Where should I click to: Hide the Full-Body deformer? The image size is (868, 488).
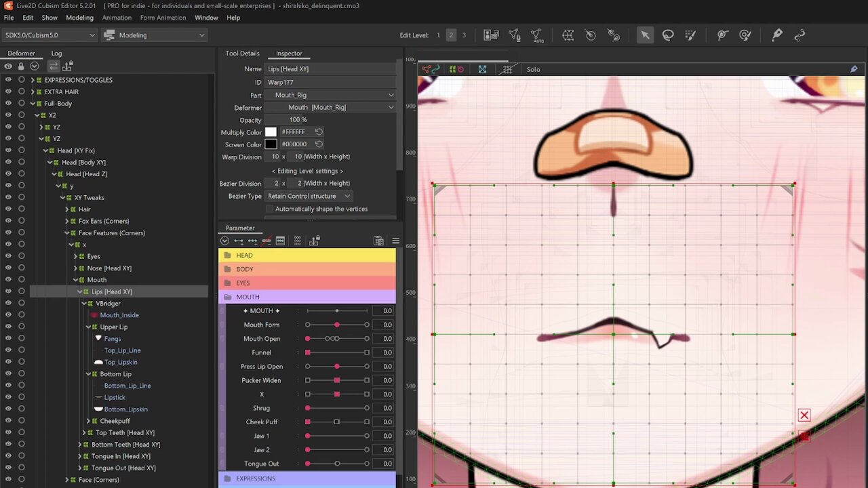(8, 103)
